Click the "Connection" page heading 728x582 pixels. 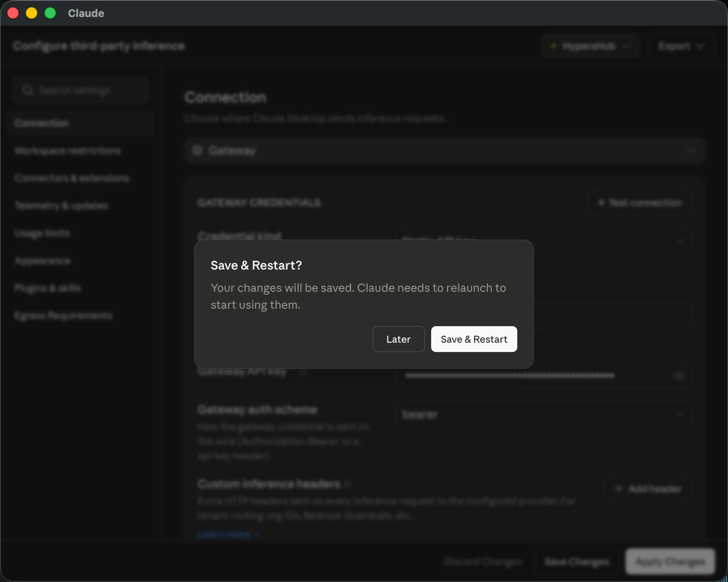tap(226, 97)
